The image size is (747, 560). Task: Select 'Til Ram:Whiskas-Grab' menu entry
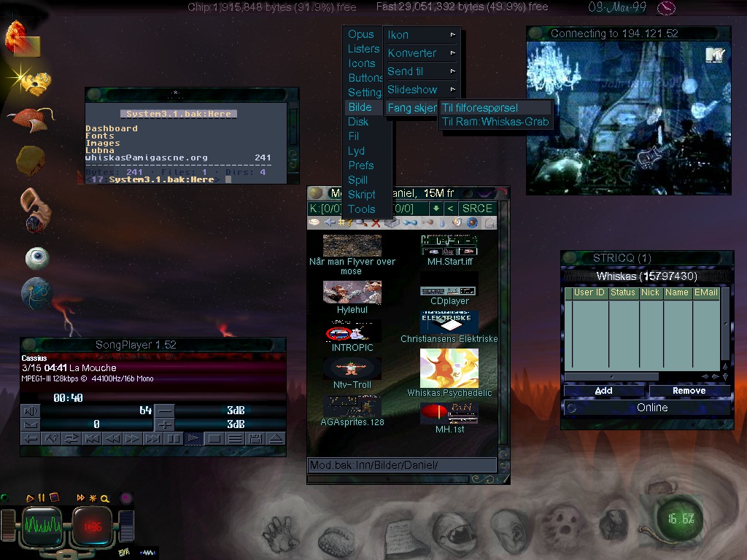coord(495,122)
